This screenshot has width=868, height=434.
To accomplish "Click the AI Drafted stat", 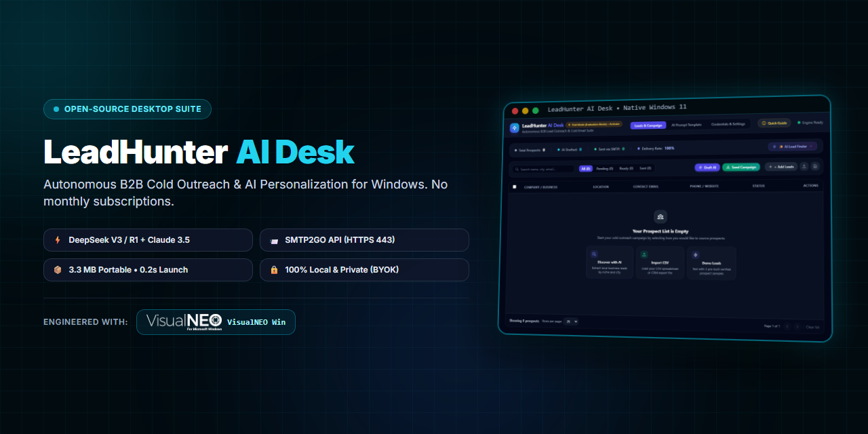I will coord(569,150).
